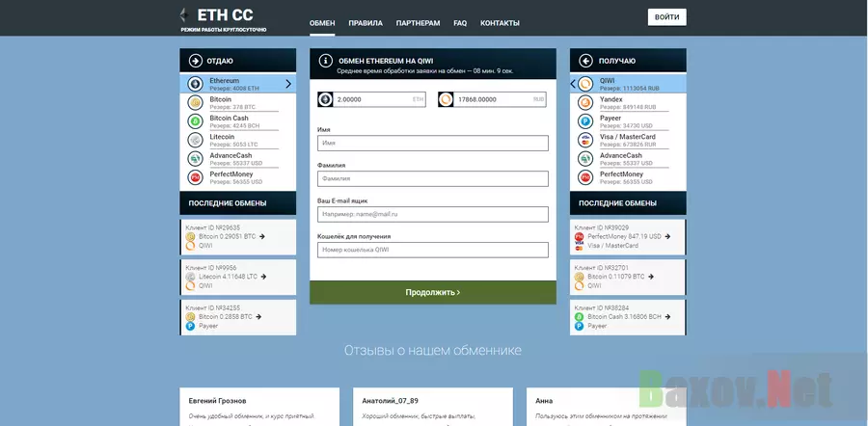Click the QIWI icon beside the 17868.00000 amount
This screenshot has height=426, width=868.
[x=446, y=99]
